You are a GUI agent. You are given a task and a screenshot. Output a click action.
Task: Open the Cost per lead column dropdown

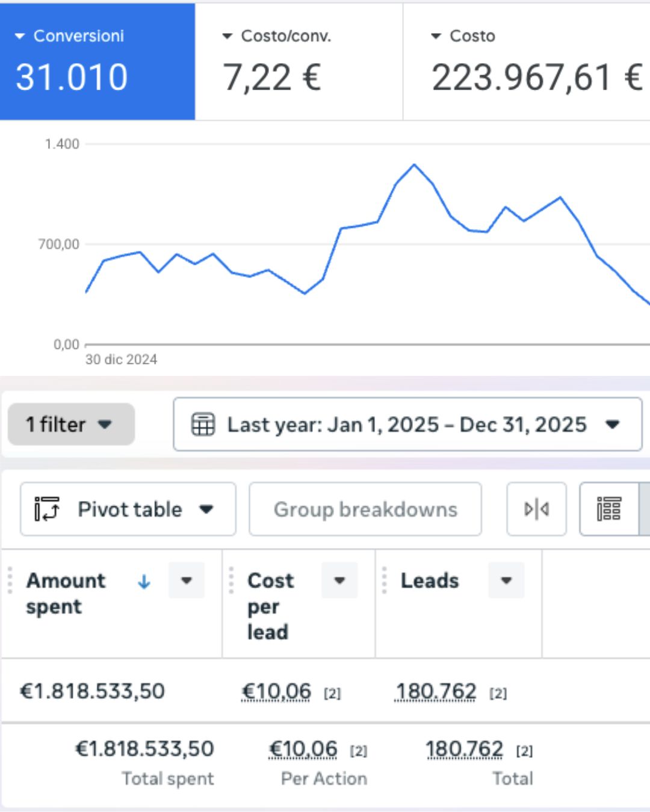(339, 580)
